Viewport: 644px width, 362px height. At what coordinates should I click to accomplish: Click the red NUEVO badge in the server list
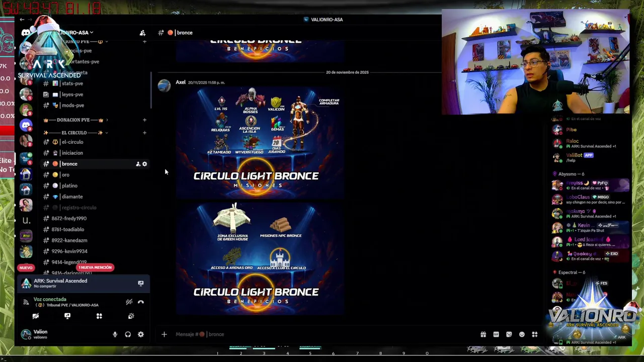coord(26,267)
